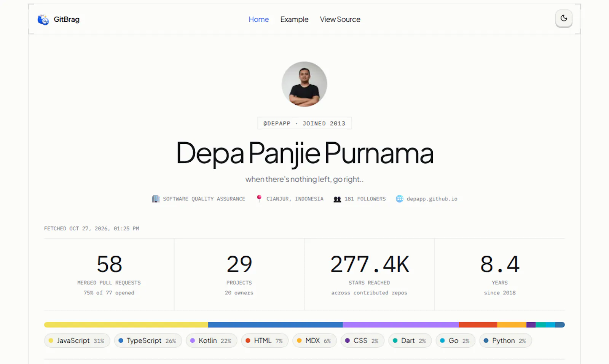Select the TypeScript 26% language chip
This screenshot has height=364, width=609.
(148, 340)
